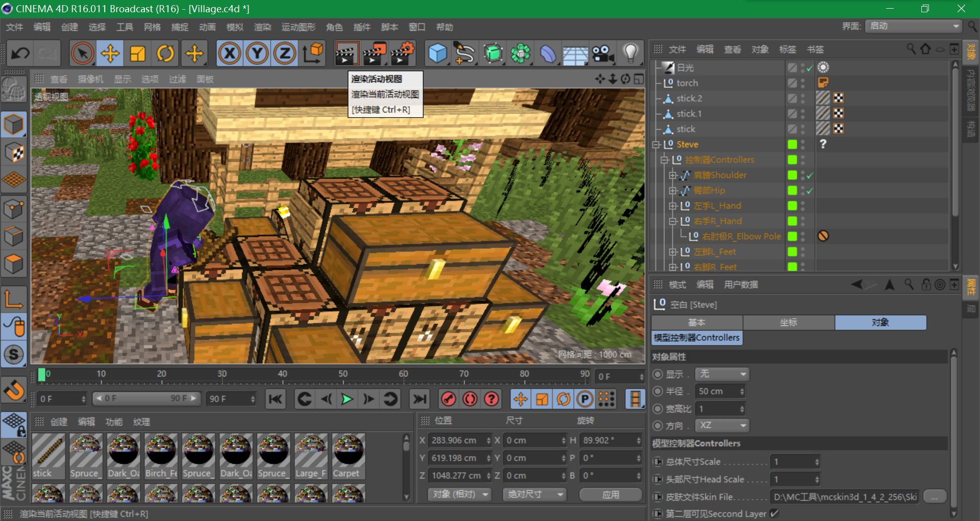980x521 pixels.
Task: Click X position field 283.906 cm
Action: [460, 440]
